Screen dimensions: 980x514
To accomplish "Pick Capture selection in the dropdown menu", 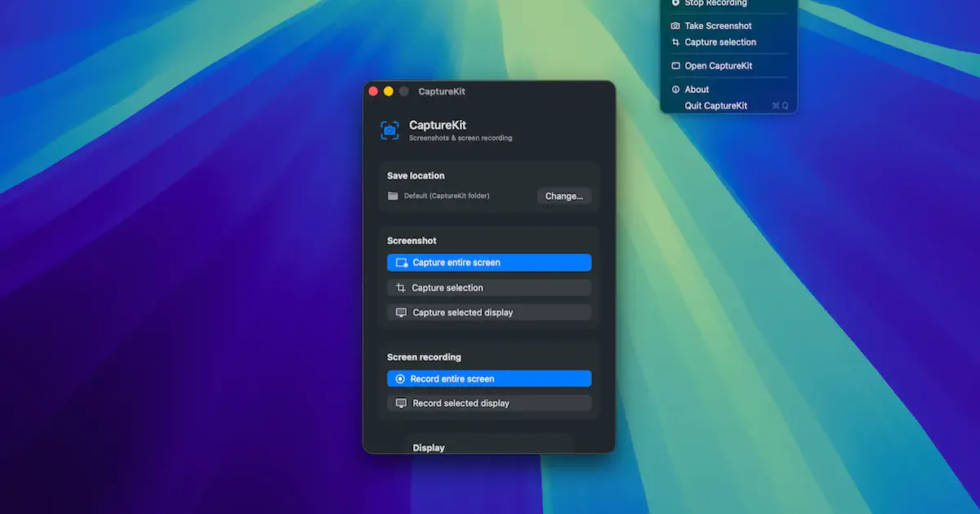I will [728, 42].
